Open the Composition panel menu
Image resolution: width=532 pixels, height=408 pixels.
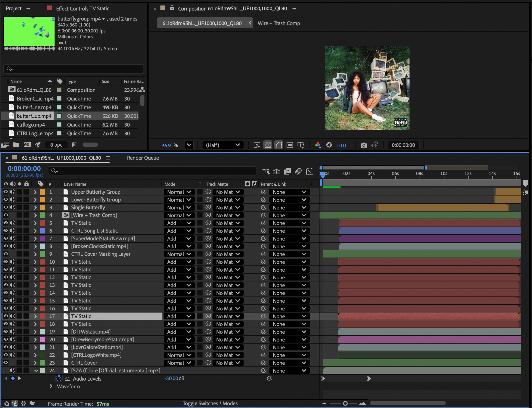294,8
